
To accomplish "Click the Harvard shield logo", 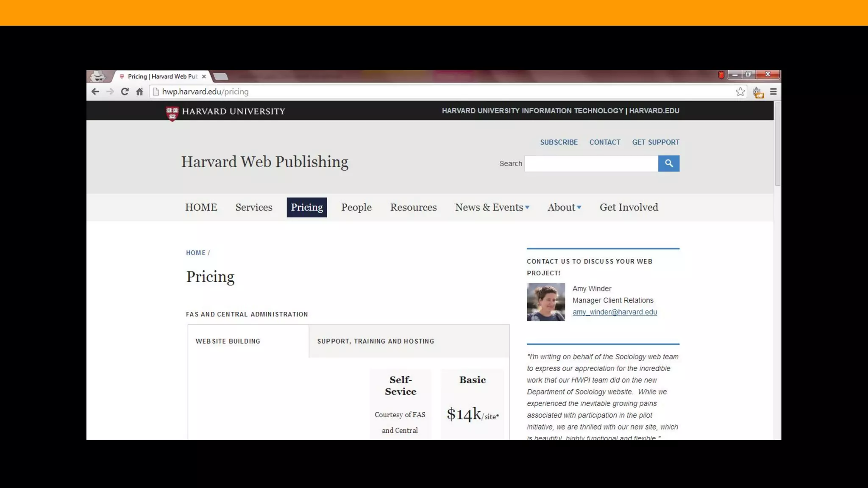I will (172, 113).
